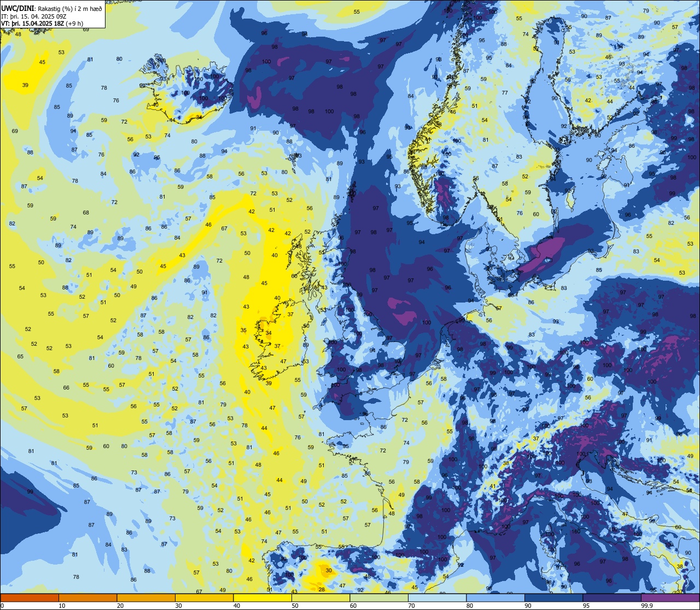Click the legend tick label "70"

point(411,606)
